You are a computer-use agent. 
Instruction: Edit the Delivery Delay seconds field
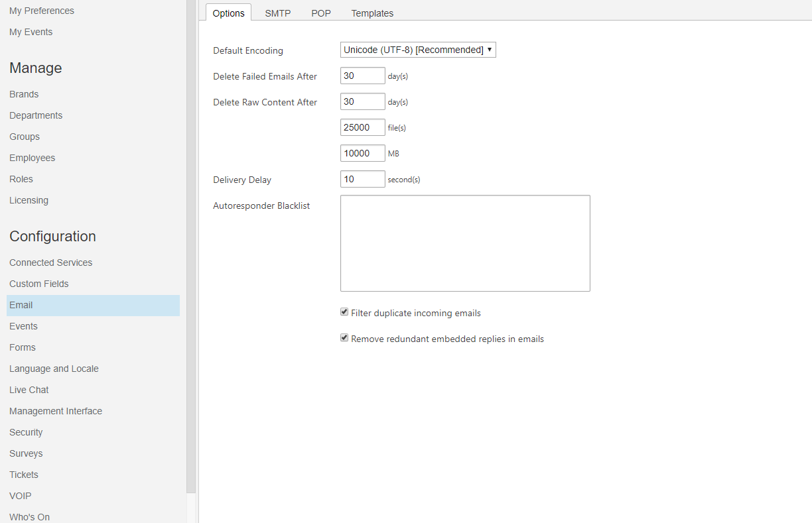(x=362, y=179)
